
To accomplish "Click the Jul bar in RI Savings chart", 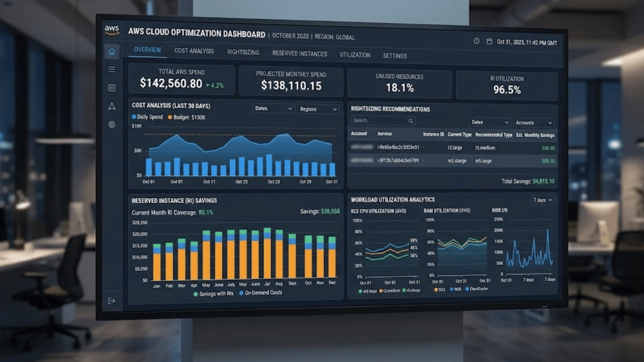I will point(267,254).
